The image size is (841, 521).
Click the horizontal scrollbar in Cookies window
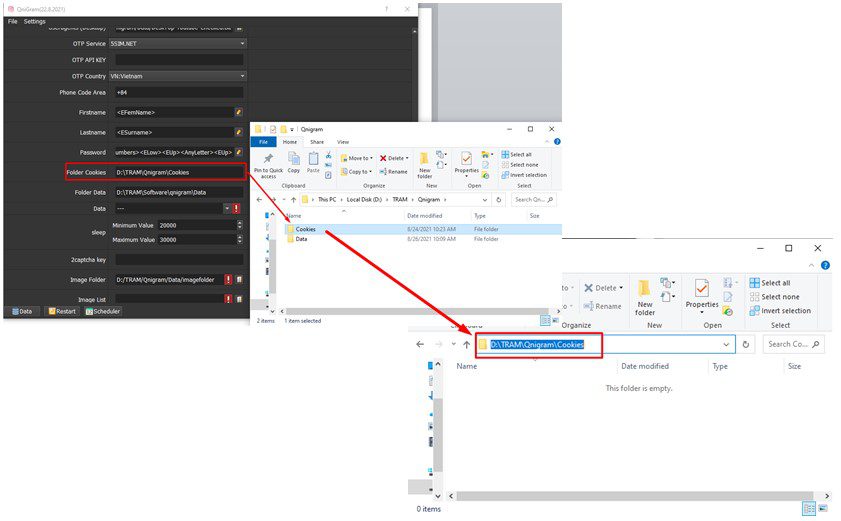click(x=634, y=496)
